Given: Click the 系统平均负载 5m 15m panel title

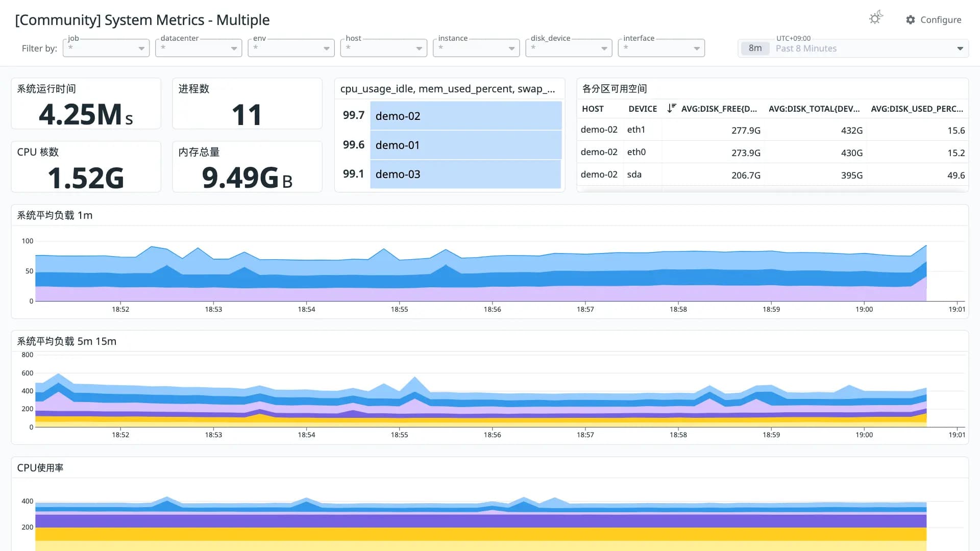Looking at the screenshot, I should [66, 341].
